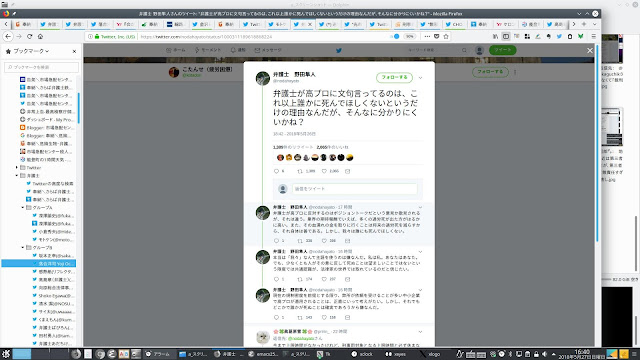Click the volume speaker tray icon
This screenshot has width=640, height=360.
[544, 354]
